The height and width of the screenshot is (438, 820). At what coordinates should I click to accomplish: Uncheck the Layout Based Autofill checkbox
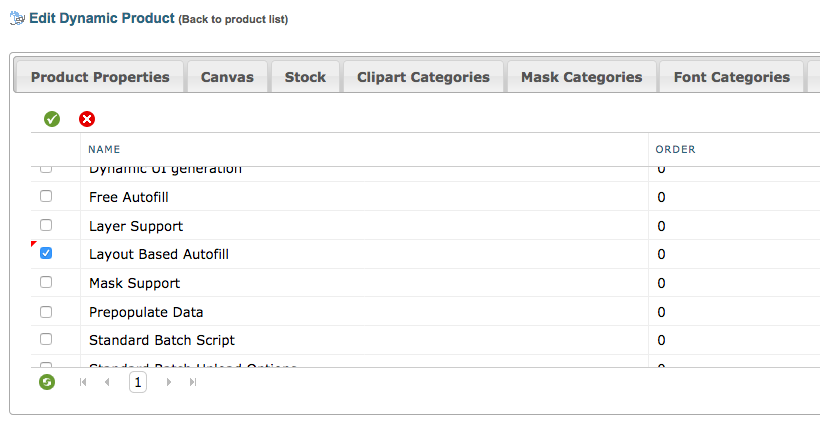pyautogui.click(x=46, y=254)
